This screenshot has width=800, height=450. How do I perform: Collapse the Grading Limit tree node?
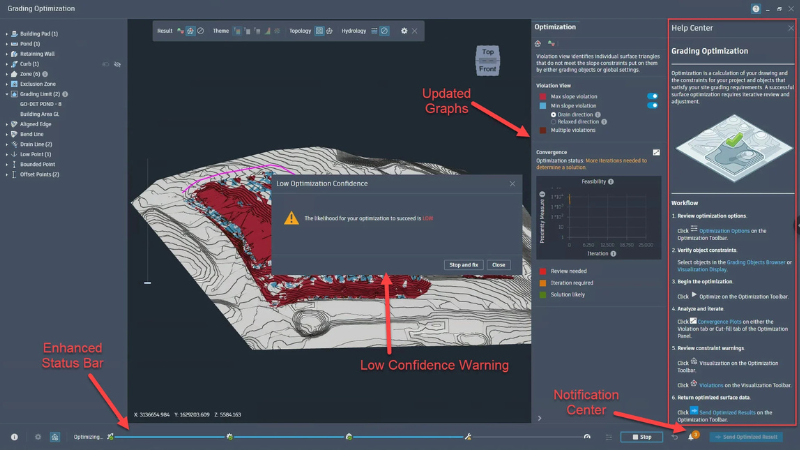click(7, 94)
